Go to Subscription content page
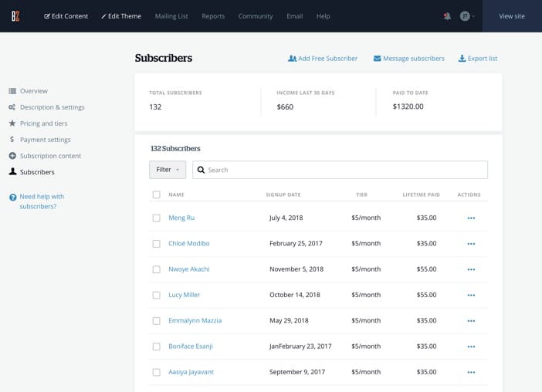 pos(50,156)
